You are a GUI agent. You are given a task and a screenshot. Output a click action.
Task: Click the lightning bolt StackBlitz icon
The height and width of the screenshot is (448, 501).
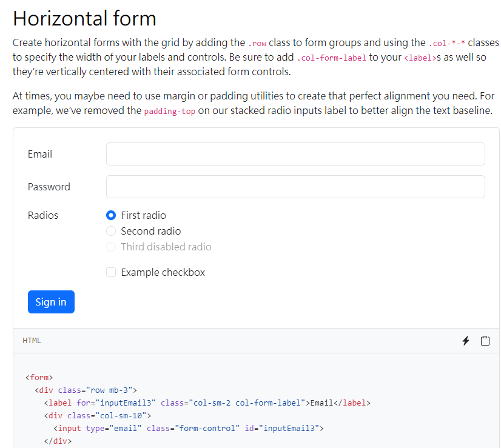(x=466, y=341)
